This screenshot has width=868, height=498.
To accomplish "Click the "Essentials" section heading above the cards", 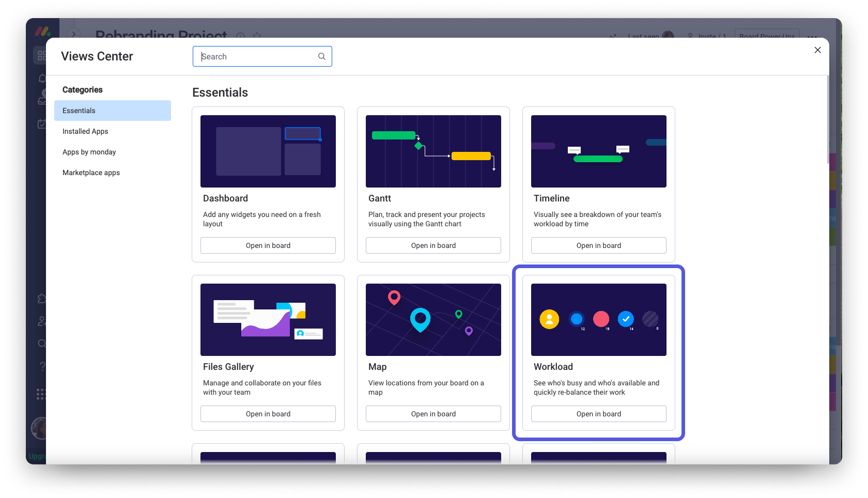I will click(x=220, y=92).
